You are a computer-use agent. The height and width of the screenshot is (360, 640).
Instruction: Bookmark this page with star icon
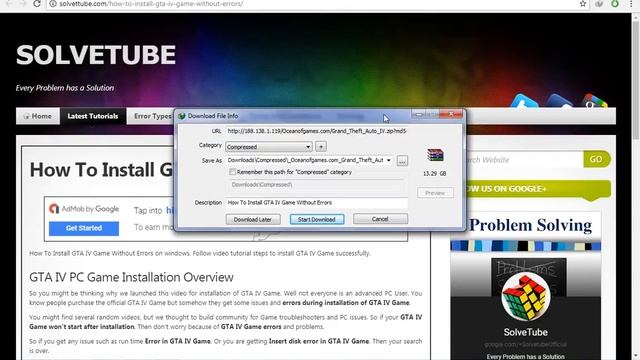(583, 4)
